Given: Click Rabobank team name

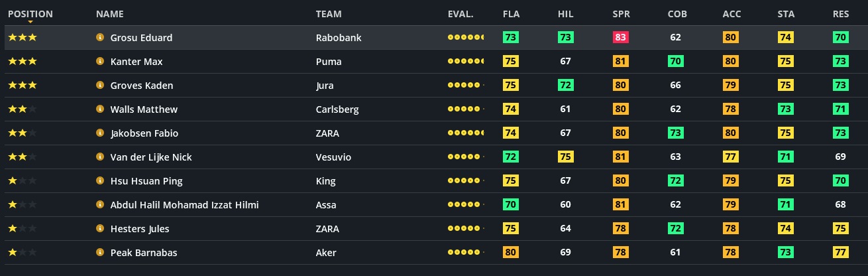Looking at the screenshot, I should [x=337, y=38].
